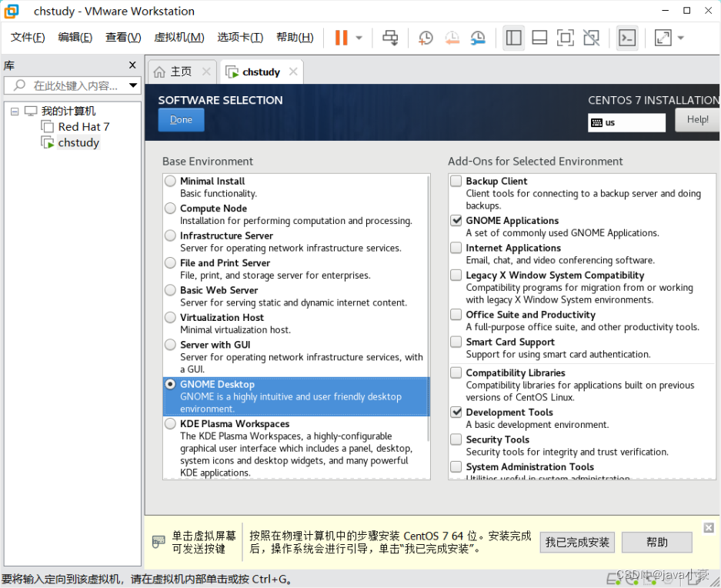
Task: Open the stretch display dropdown arrow
Action: (680, 38)
